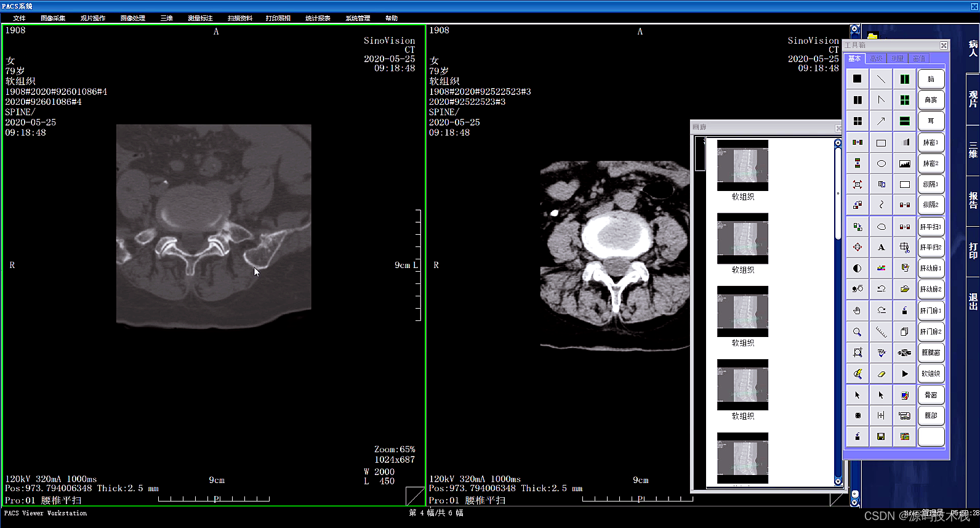Click the pseudo-color palette icon
The height and width of the screenshot is (528, 980).
tap(881, 268)
